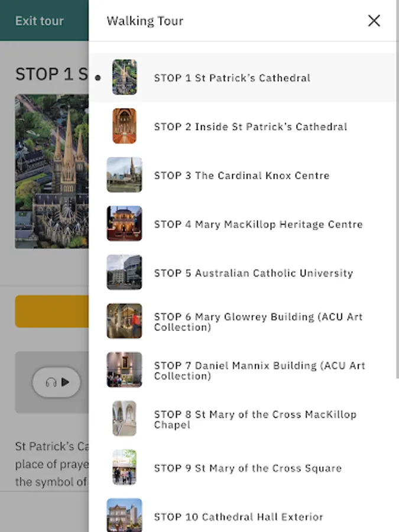Viewport: 399px width, 532px height.
Task: Click the Exit tour button
Action: (38, 21)
